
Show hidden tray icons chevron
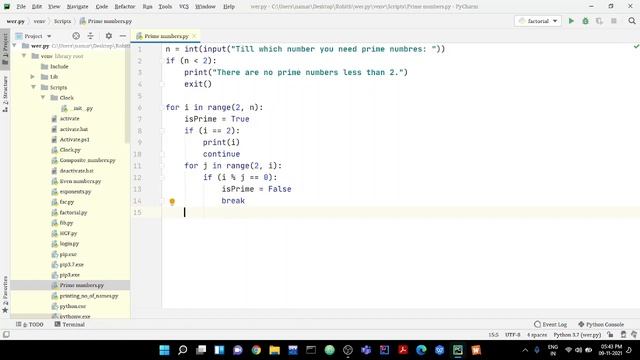click(x=525, y=350)
